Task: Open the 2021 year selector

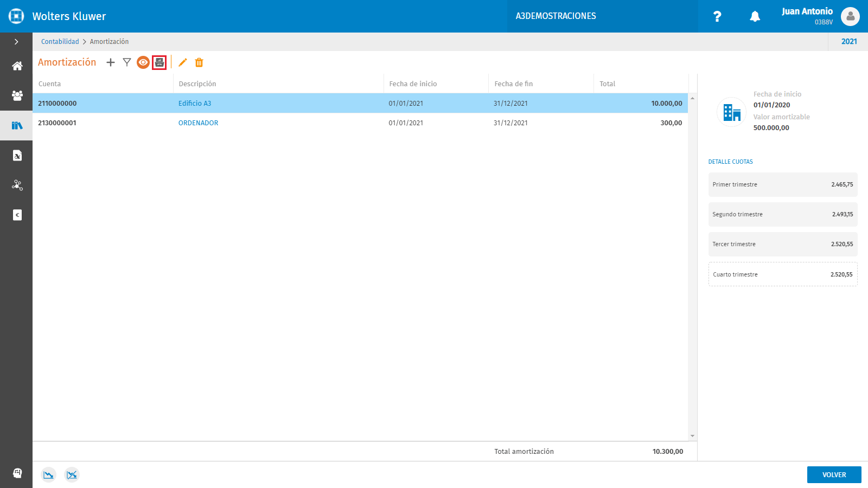Action: click(849, 42)
